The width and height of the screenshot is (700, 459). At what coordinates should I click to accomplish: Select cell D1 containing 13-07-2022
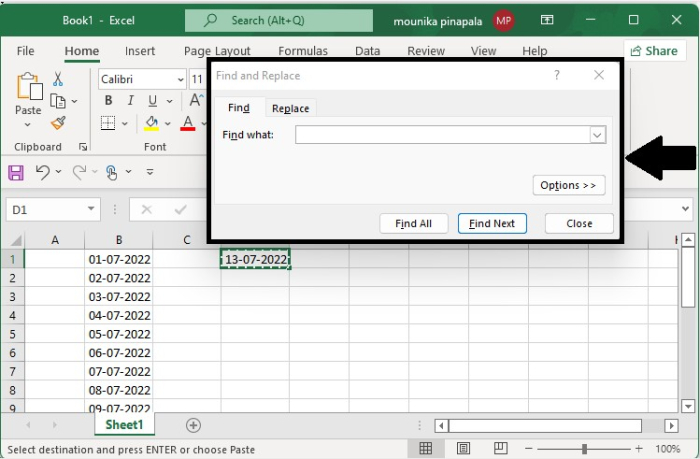(255, 259)
